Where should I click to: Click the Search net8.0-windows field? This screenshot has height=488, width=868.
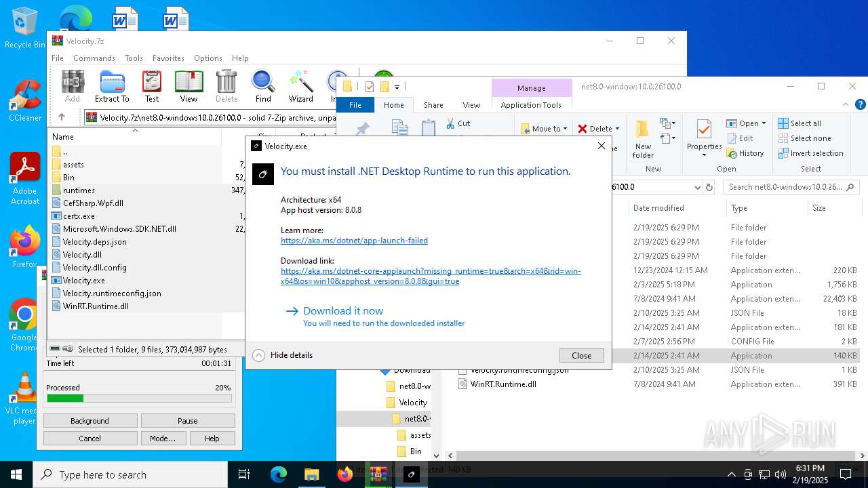pyautogui.click(x=791, y=187)
